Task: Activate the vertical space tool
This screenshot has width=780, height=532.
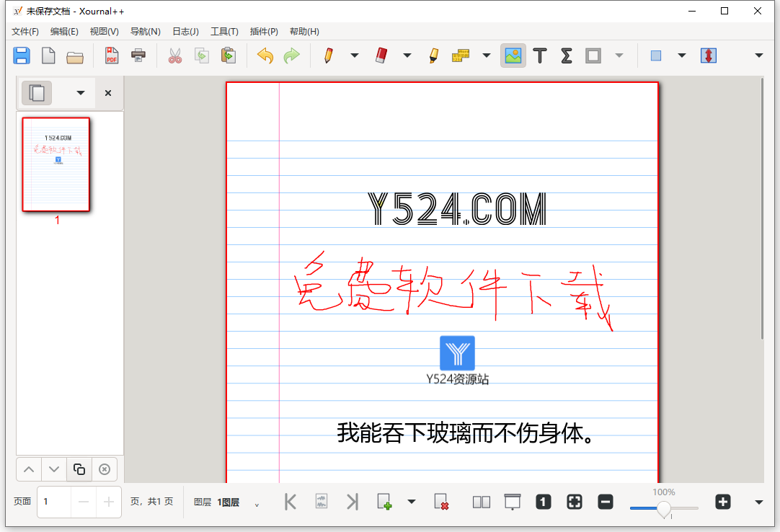Action: 709,56
